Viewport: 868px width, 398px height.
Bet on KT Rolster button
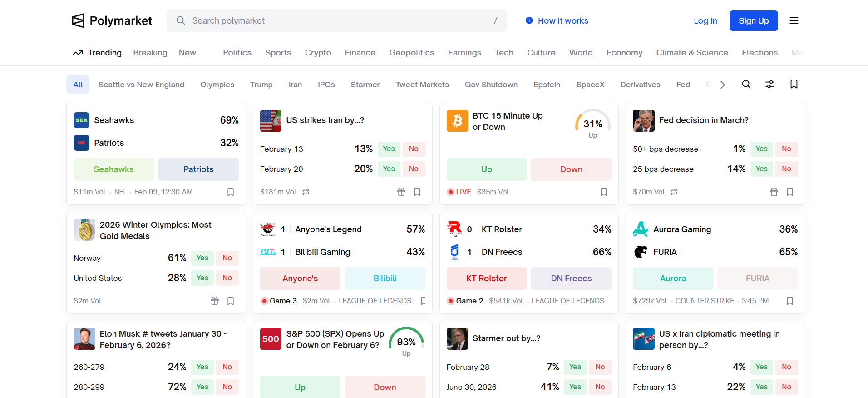point(487,279)
